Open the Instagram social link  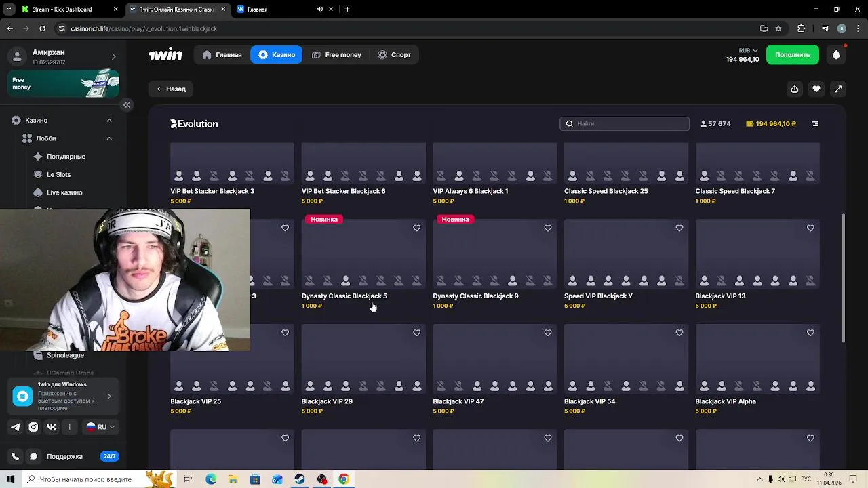[x=33, y=427]
